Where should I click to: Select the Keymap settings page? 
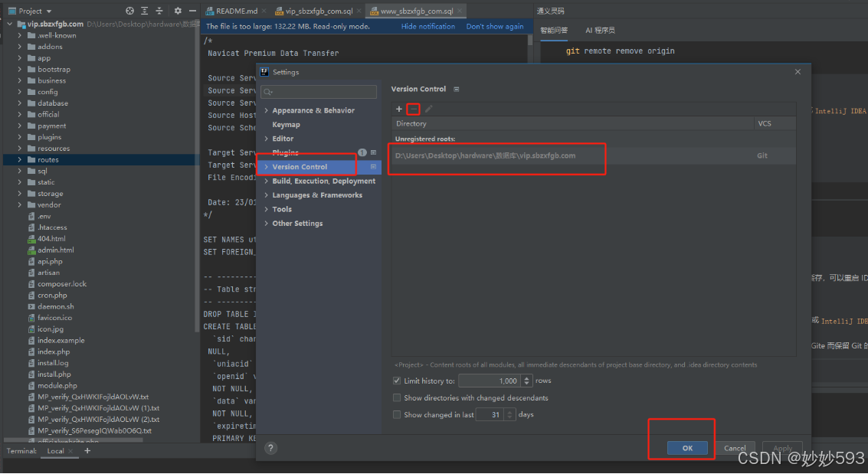pyautogui.click(x=287, y=125)
